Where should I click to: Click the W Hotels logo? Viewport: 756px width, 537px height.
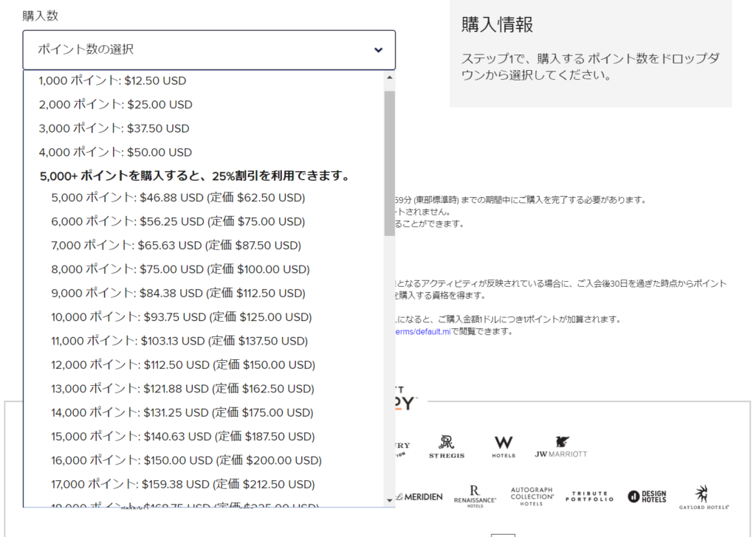pos(504,446)
